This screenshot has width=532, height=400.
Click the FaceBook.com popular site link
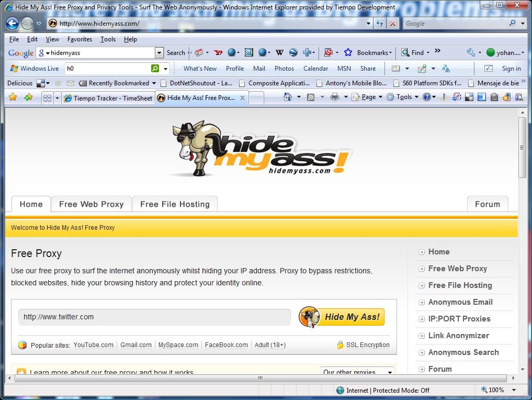[x=227, y=345]
